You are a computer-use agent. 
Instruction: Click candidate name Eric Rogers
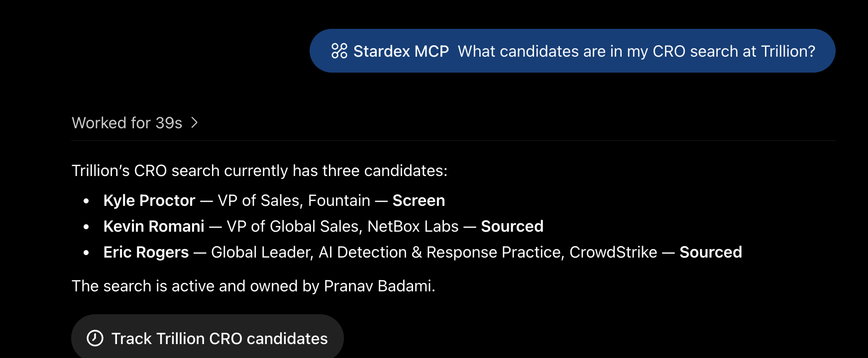click(x=146, y=252)
